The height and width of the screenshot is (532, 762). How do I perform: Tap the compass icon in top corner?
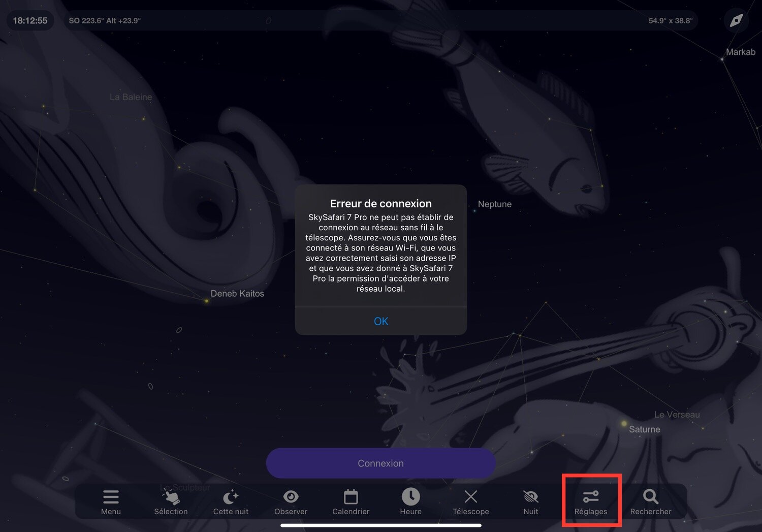click(736, 20)
